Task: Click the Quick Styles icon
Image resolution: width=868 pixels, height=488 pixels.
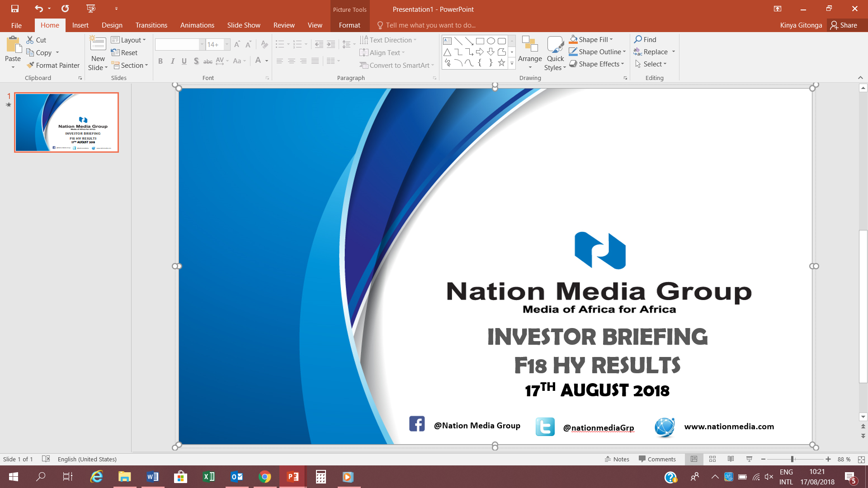Action: click(555, 44)
